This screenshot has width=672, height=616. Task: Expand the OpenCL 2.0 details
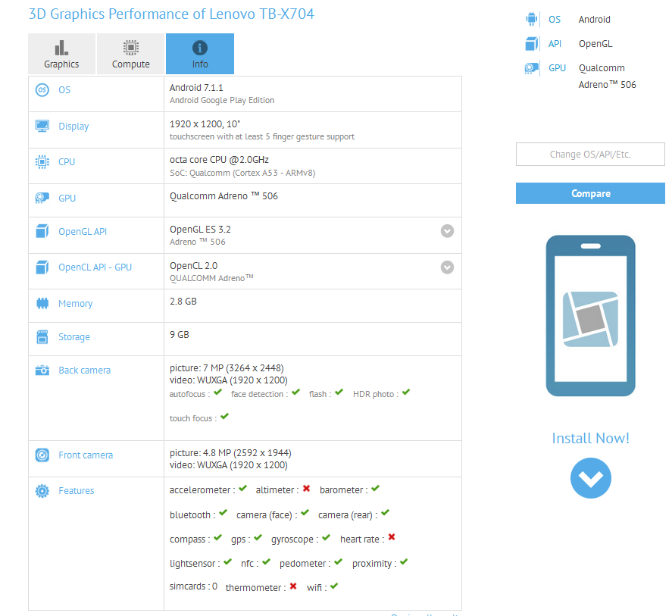pos(447,267)
